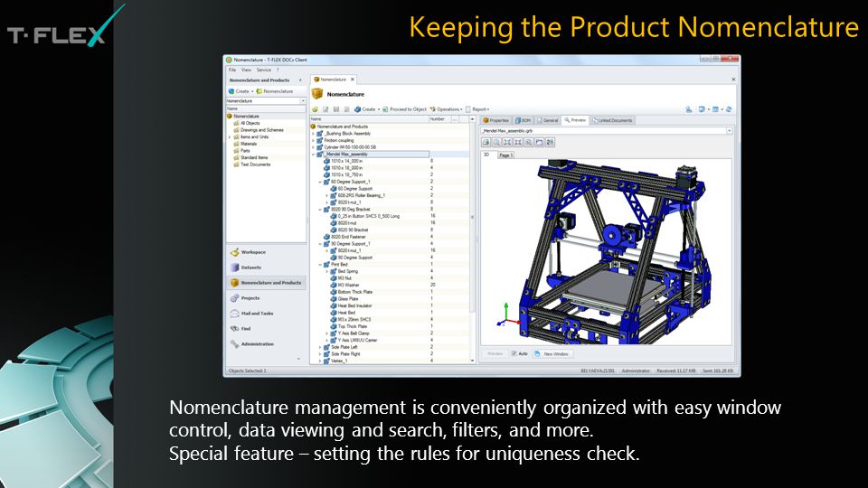
Task: Click the disabled Preview button
Action: click(x=495, y=353)
